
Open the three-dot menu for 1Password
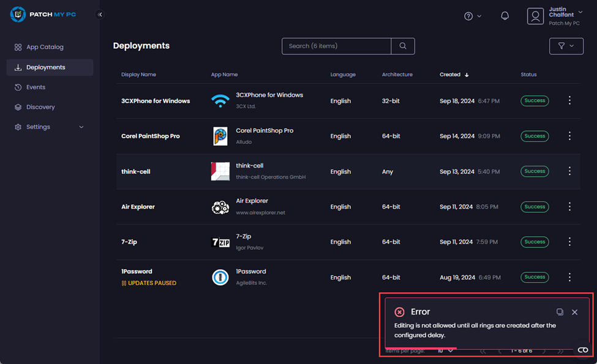click(x=569, y=277)
